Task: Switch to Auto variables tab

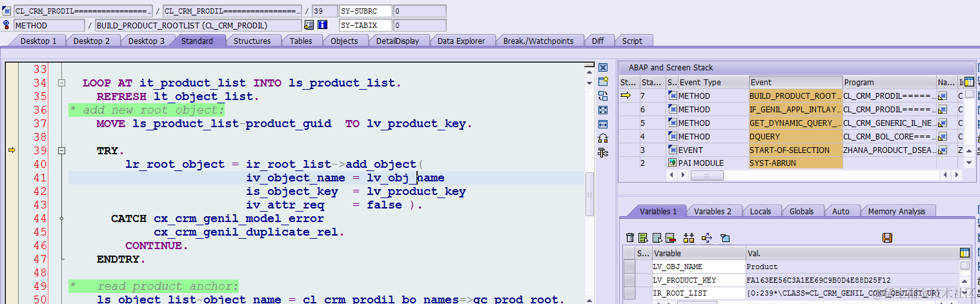Action: [x=841, y=211]
